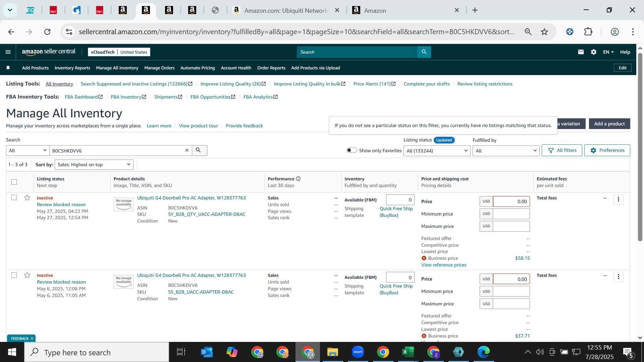Open the EN language dropdown

point(608,52)
